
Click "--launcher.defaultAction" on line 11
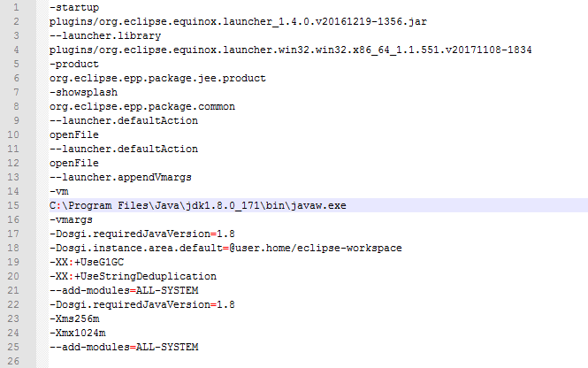pyautogui.click(x=124, y=149)
